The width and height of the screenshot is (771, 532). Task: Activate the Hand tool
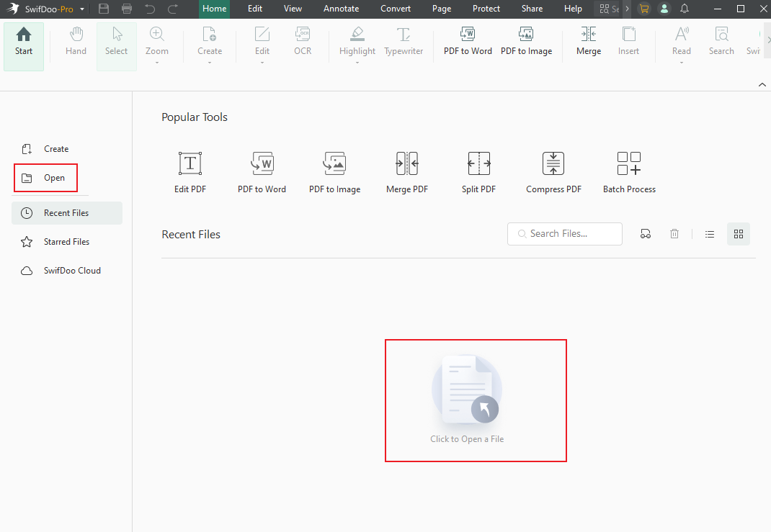(75, 43)
